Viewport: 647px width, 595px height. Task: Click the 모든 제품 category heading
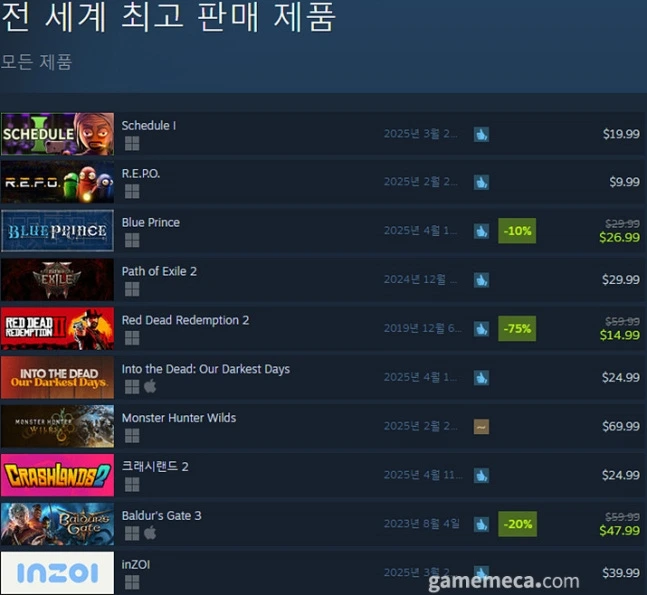click(36, 61)
